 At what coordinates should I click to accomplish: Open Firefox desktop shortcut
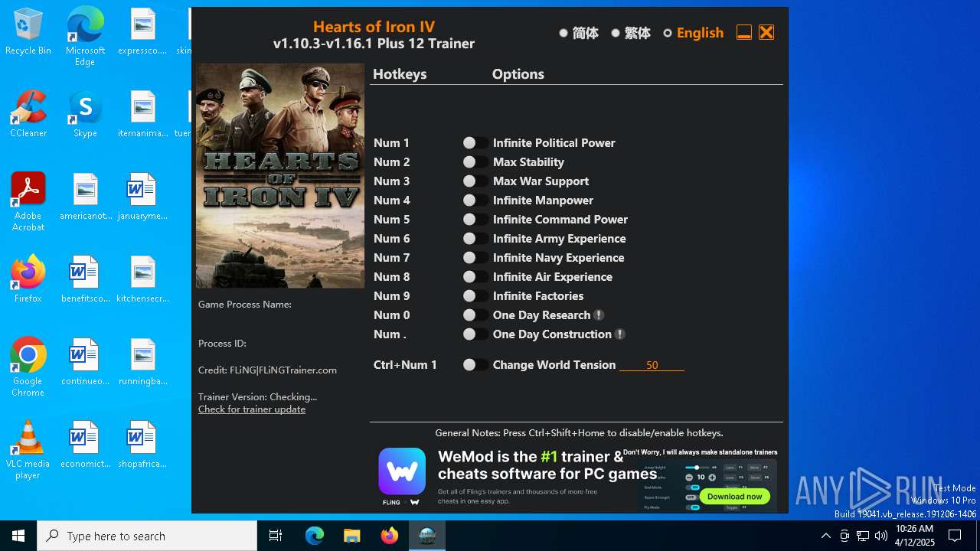tap(28, 280)
